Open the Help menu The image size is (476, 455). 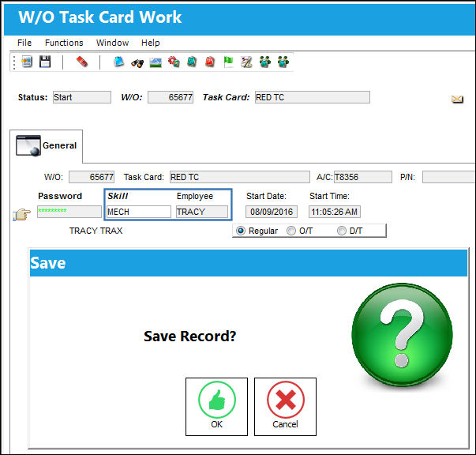(x=150, y=43)
